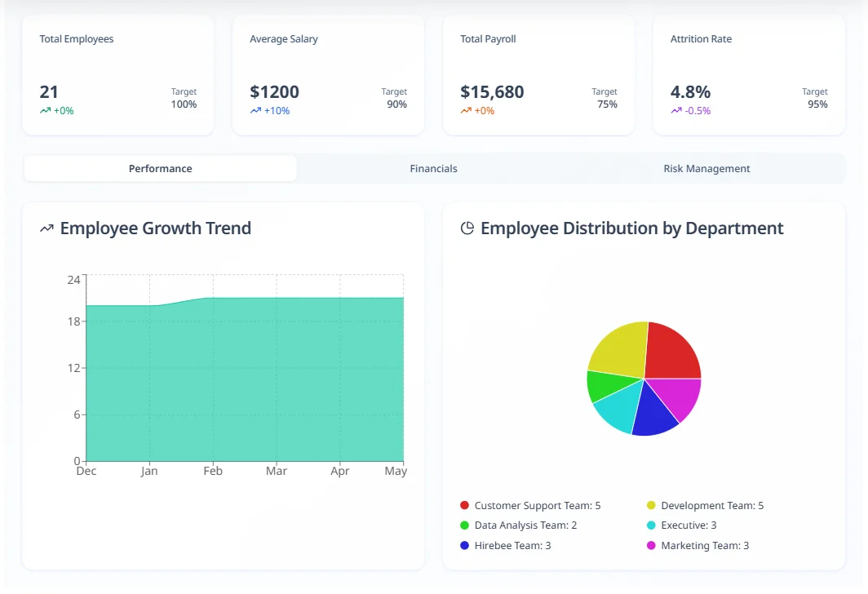This screenshot has height=594, width=868.
Task: Open the Financials tab
Action: 433,168
